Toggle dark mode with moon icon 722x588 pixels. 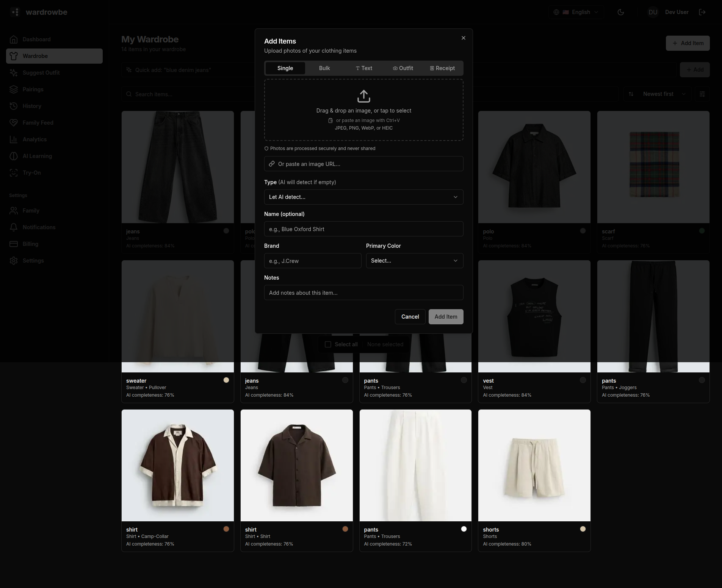tap(621, 12)
